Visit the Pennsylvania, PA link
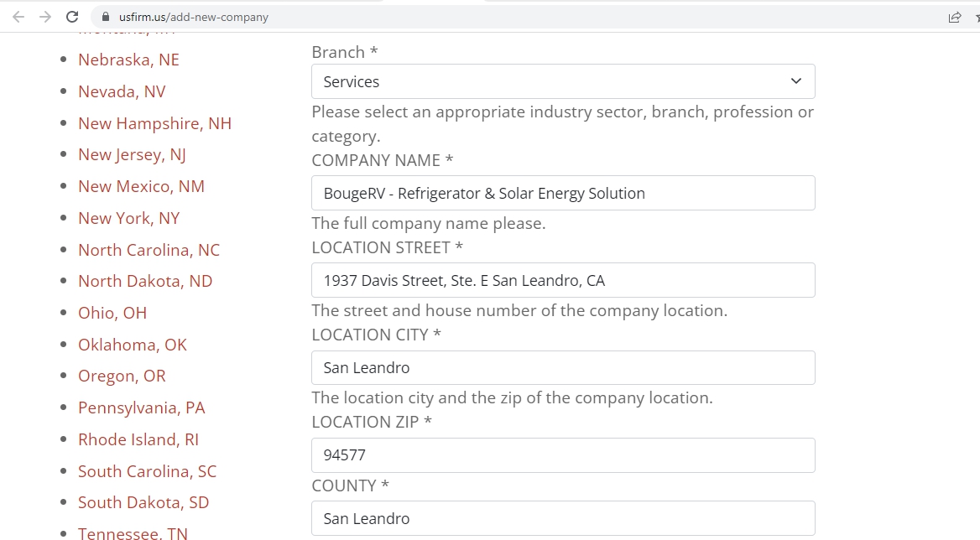This screenshot has height=540, width=980. [x=141, y=408]
